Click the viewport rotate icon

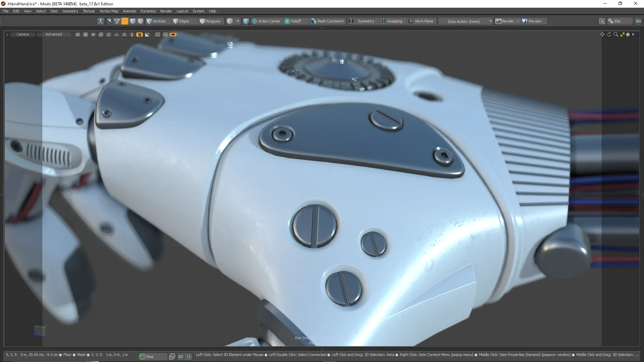point(609,35)
